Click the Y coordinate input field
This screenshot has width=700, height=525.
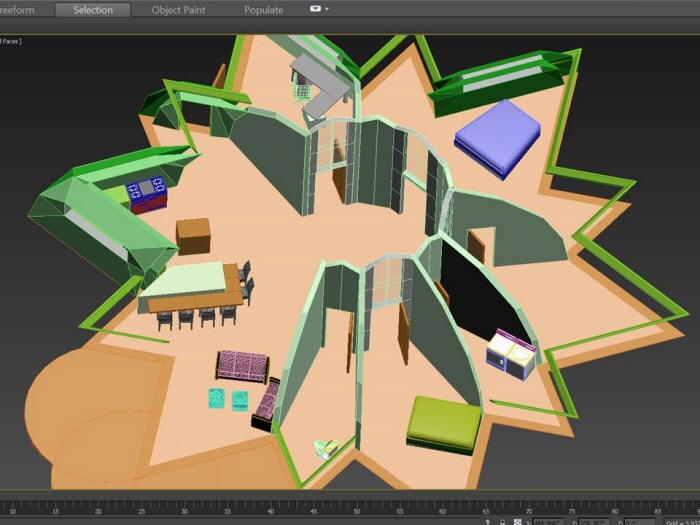coord(592,520)
